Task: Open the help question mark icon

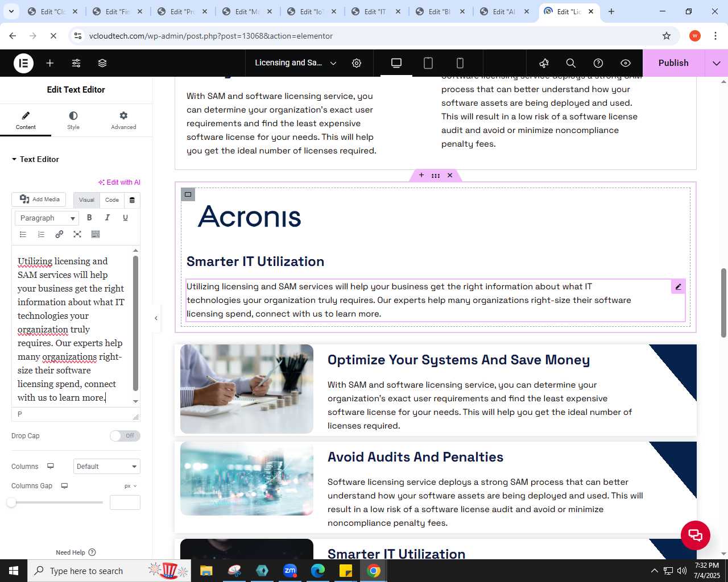Action: pos(598,63)
